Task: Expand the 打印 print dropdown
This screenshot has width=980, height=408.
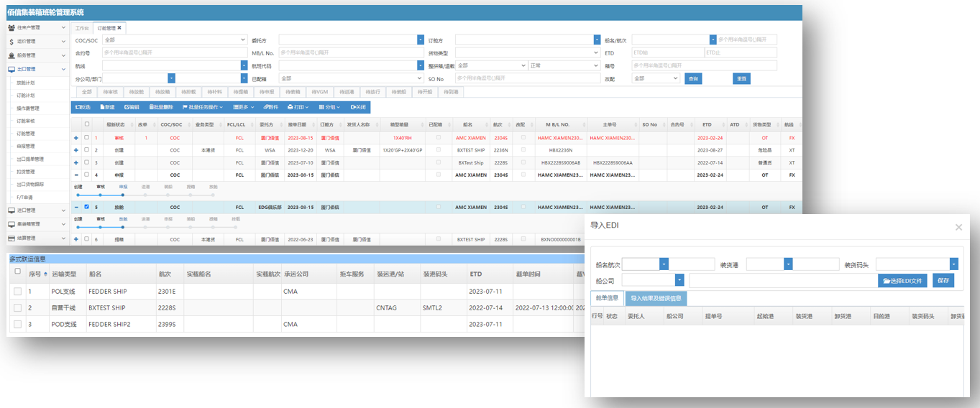Action: pyautogui.click(x=298, y=107)
